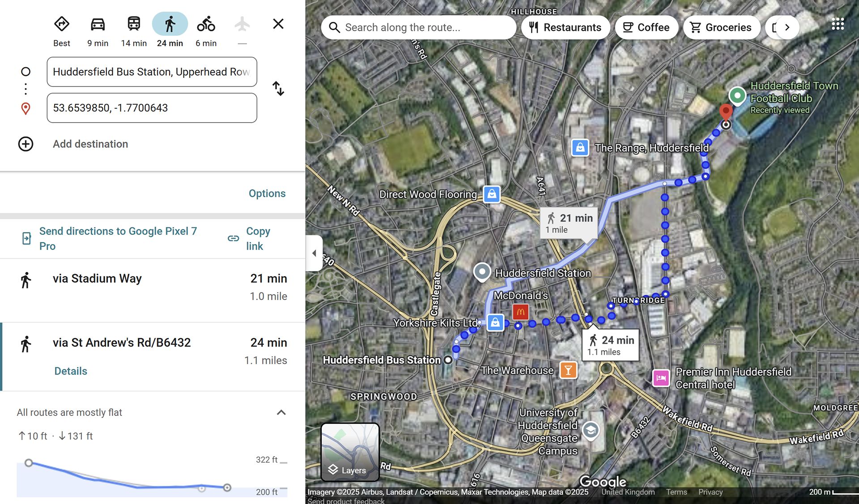
Task: Open the Google apps grid
Action: [838, 24]
